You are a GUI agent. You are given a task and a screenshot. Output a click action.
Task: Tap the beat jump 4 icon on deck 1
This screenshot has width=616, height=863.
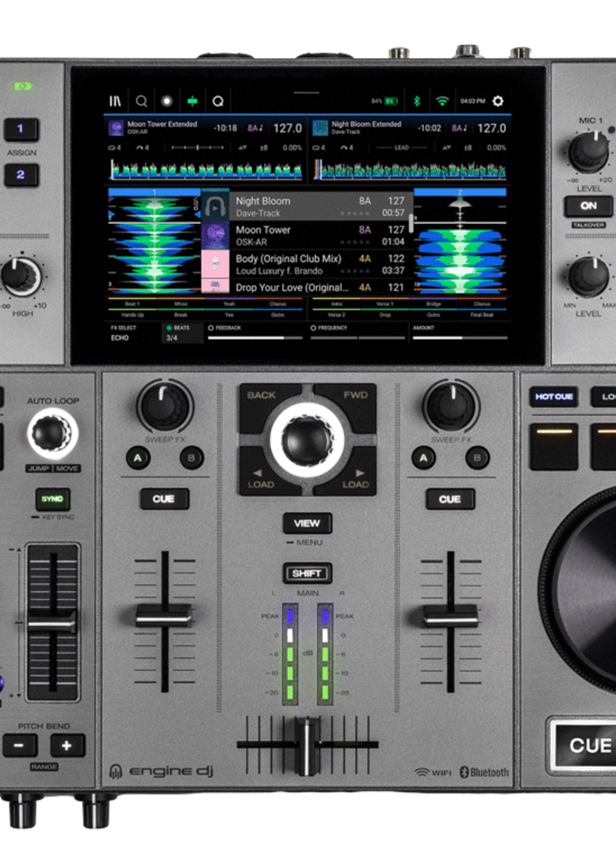tap(142, 148)
